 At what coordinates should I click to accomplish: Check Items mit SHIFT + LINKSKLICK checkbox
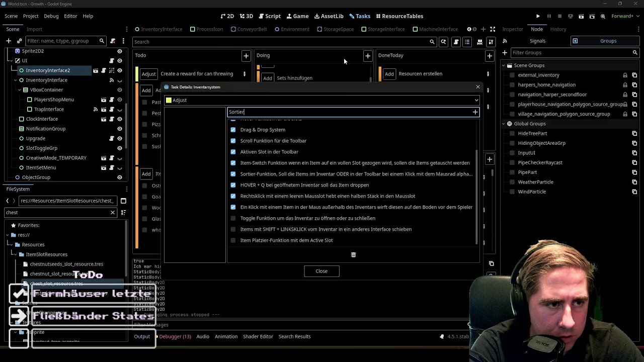click(233, 229)
